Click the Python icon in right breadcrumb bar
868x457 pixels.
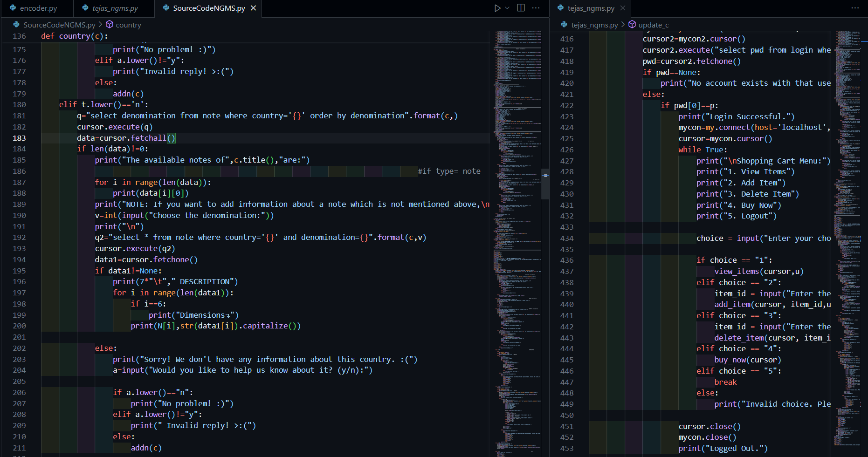tap(564, 25)
